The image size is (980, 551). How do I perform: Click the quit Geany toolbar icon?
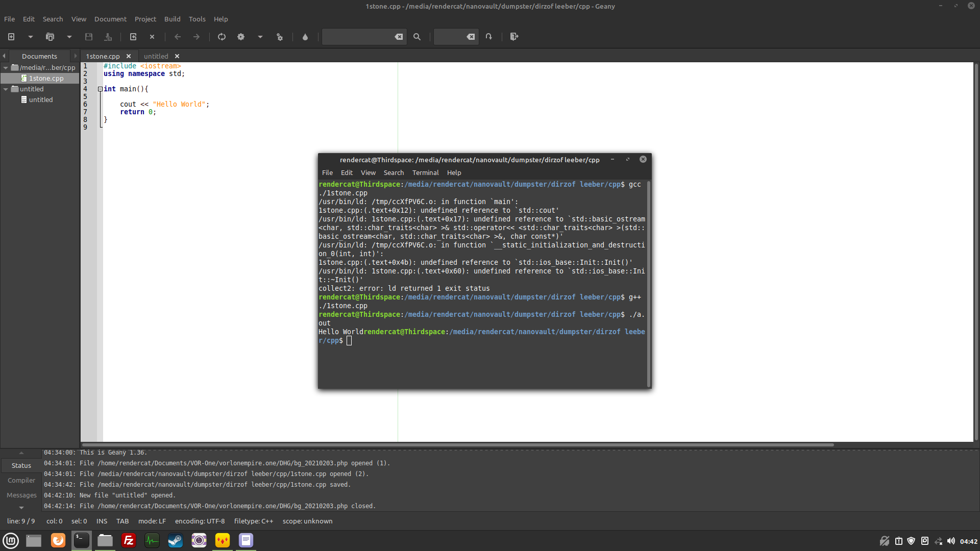pos(514,37)
